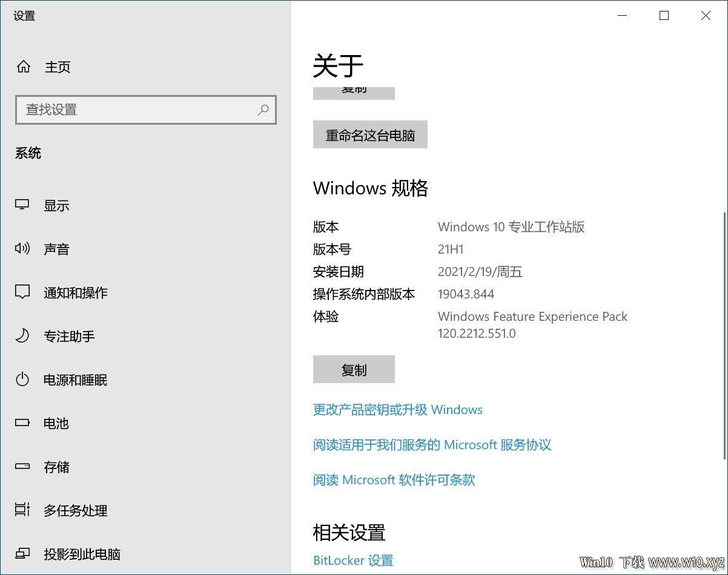The width and height of the screenshot is (728, 575).
Task: Click the vertical scrollbar in About page
Action: point(724,335)
